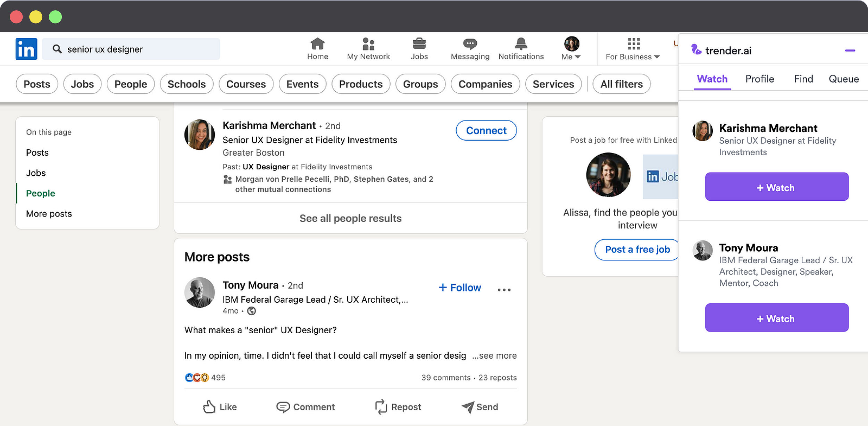Switch to the Queue tab in trender.ai
868x426 pixels.
coord(844,79)
